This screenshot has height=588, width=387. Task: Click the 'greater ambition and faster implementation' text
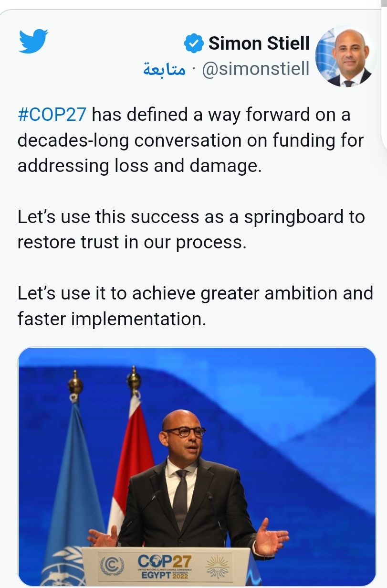click(x=195, y=306)
